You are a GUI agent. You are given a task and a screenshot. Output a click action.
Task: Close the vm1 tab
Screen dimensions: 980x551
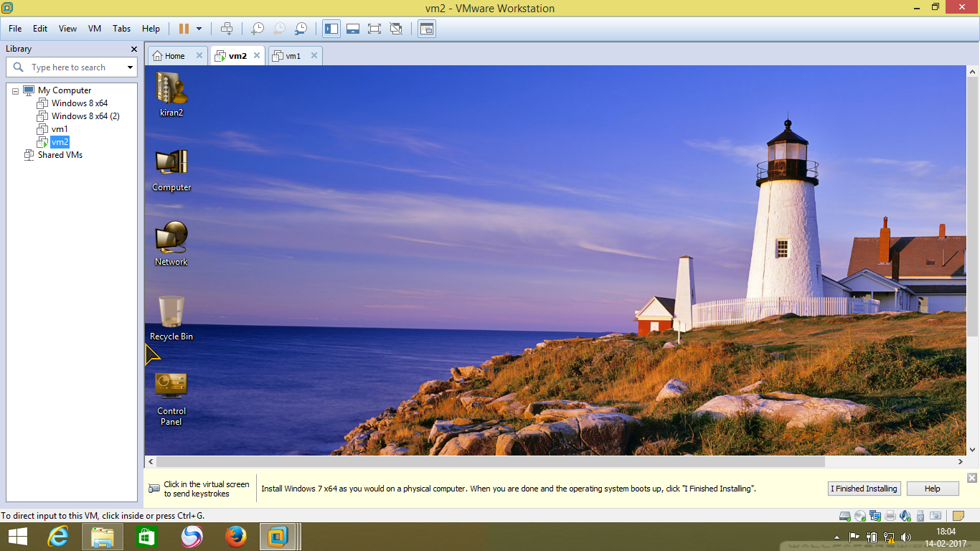pyautogui.click(x=314, y=55)
